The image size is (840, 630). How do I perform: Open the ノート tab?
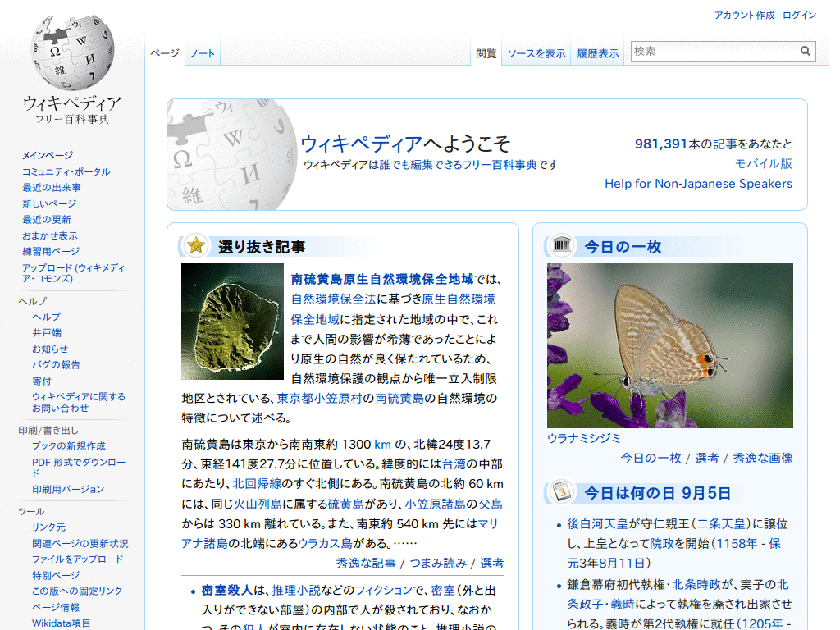203,53
